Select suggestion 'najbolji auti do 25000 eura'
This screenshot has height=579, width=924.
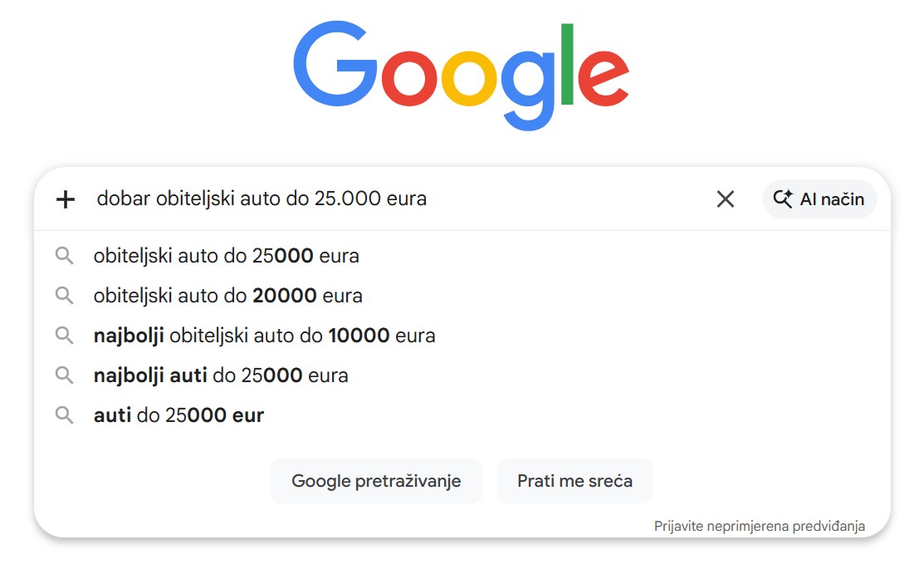(220, 375)
